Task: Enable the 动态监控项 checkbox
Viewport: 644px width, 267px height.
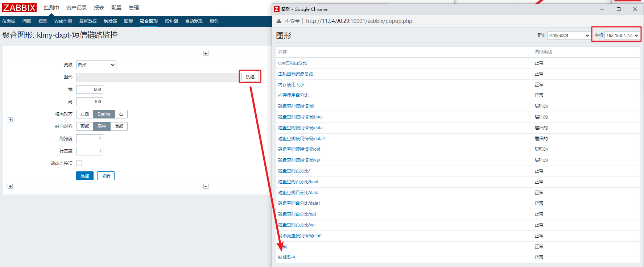Action: coord(79,163)
